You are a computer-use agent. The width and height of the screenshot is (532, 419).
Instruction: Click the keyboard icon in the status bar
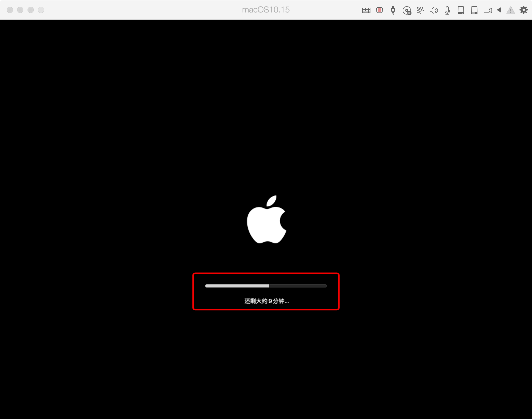coord(366,10)
